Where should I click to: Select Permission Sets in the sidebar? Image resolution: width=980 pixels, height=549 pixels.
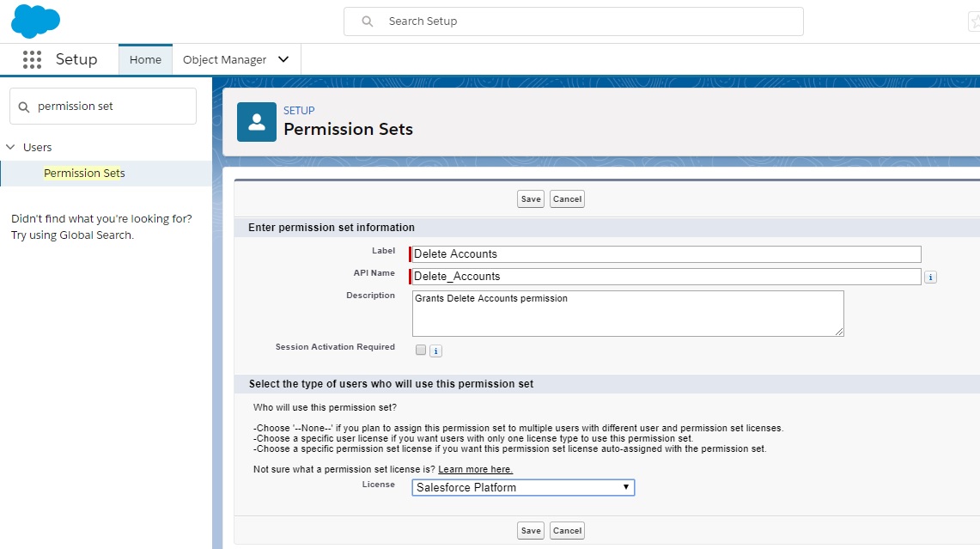tap(84, 173)
